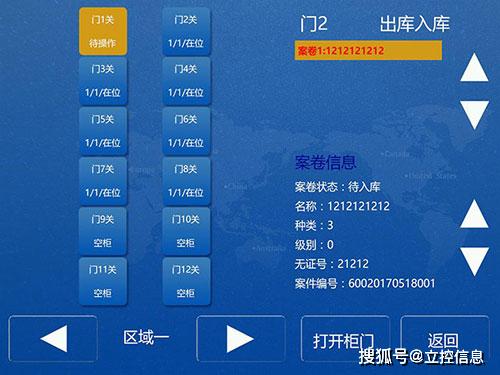The height and width of the screenshot is (375, 500).
Task: Click down arrow beside the case file list
Action: 474,115
